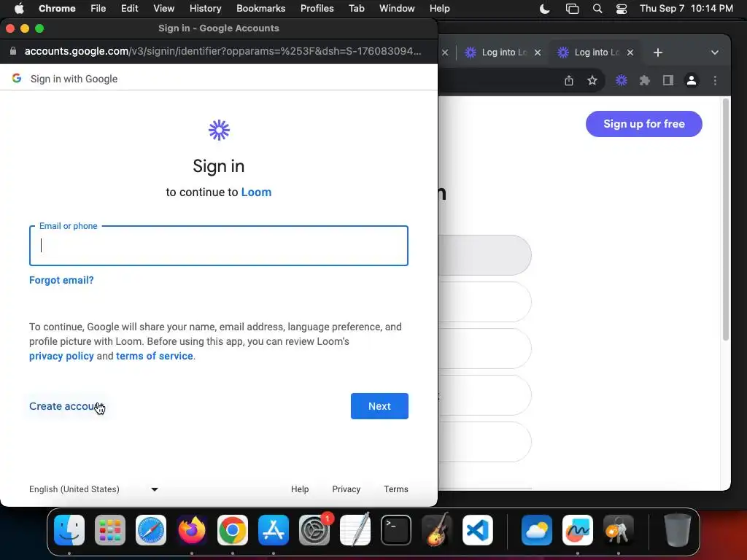Click Stage Manager icon in menu bar
747x560 pixels.
pyautogui.click(x=572, y=9)
